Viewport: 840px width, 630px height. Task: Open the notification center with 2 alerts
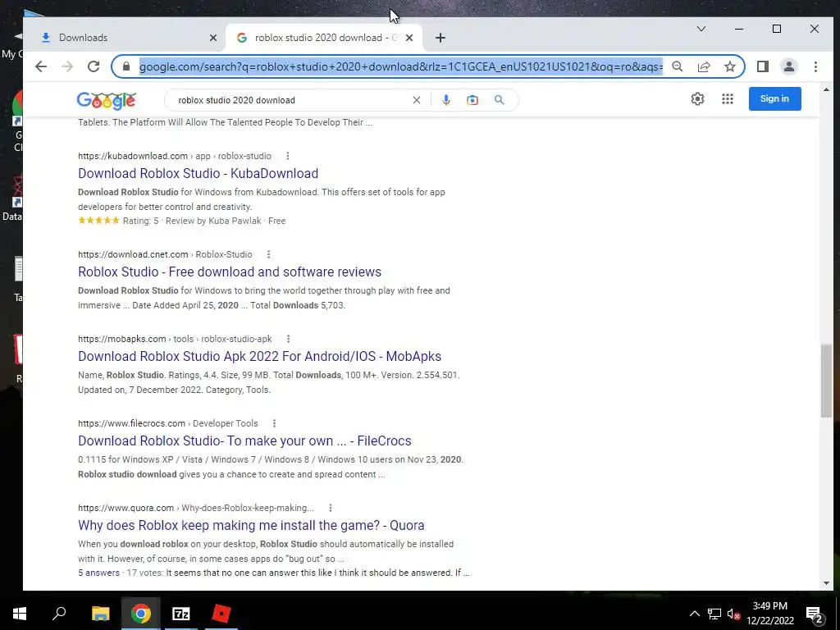pyautogui.click(x=815, y=614)
